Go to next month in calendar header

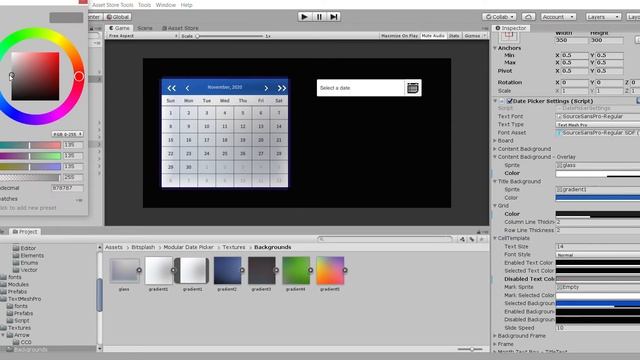266,88
